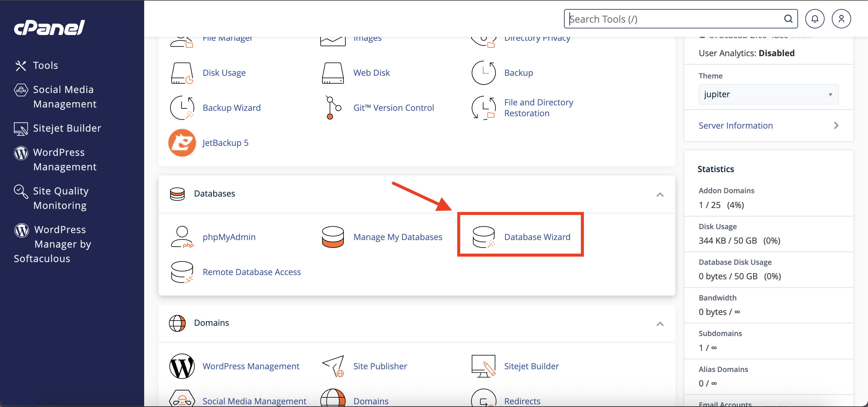868x407 pixels.
Task: Click the Databases section title
Action: (214, 194)
